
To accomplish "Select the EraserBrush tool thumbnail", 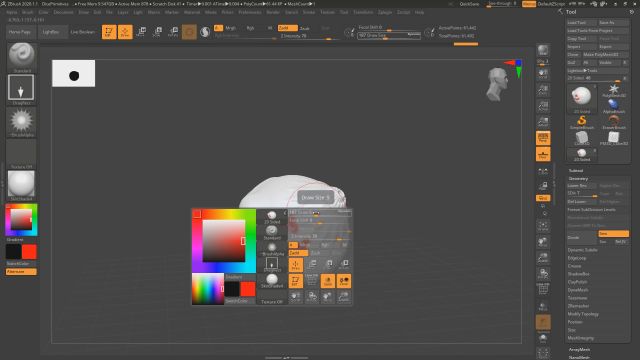I will click(x=614, y=122).
